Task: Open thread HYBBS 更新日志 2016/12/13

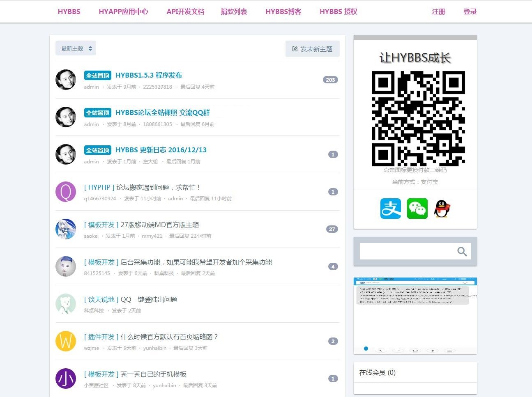Action: (161, 150)
